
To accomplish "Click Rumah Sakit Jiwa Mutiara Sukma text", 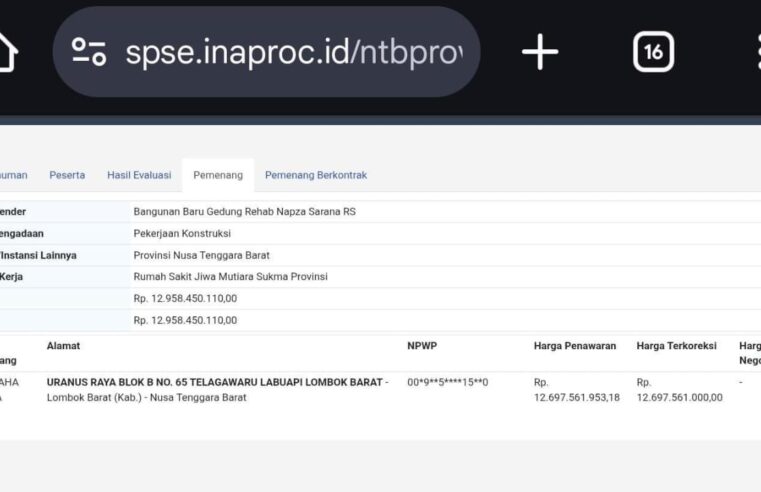I will tap(230, 277).
